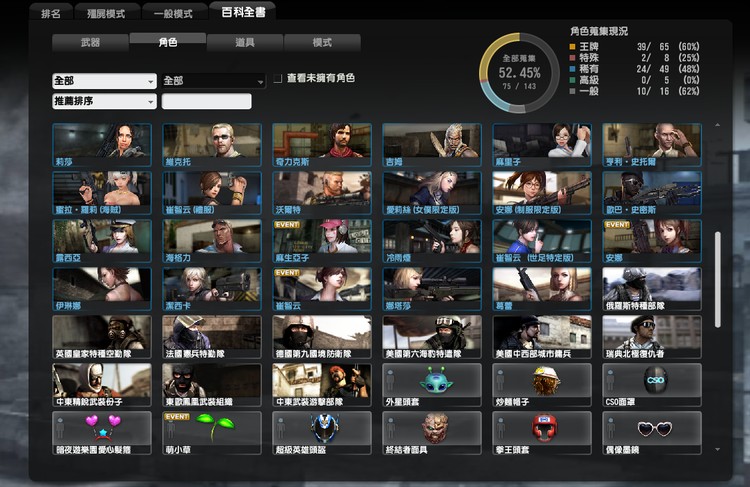Click the 稀有 blue legend swatch
The image size is (750, 487).
(x=572, y=69)
